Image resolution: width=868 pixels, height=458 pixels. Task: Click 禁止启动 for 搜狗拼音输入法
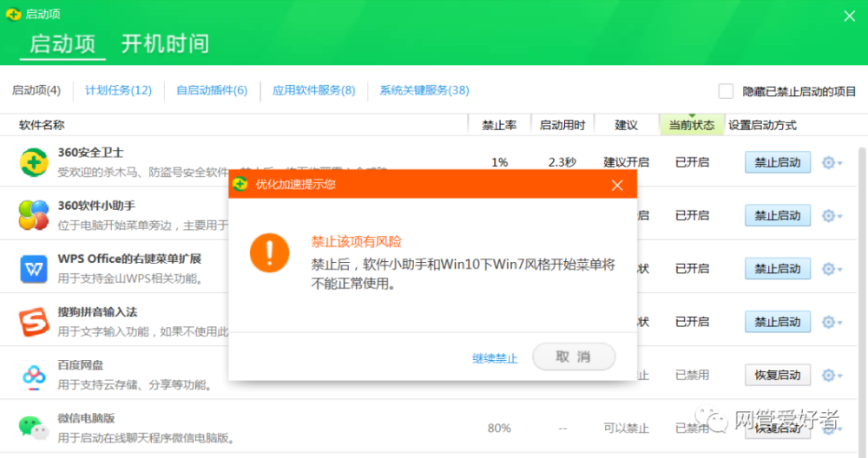point(777,322)
